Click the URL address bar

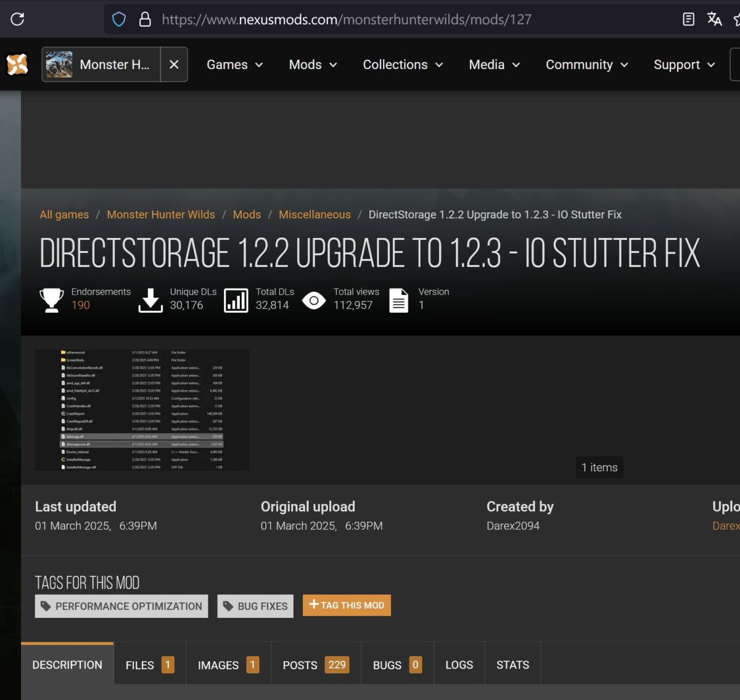[370, 20]
